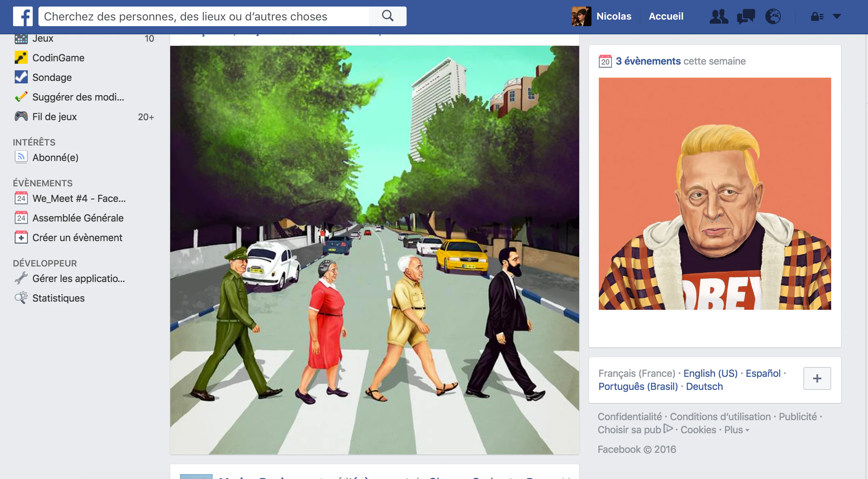Image resolution: width=868 pixels, height=479 pixels.
Task: Go to Accueil home page
Action: [666, 16]
